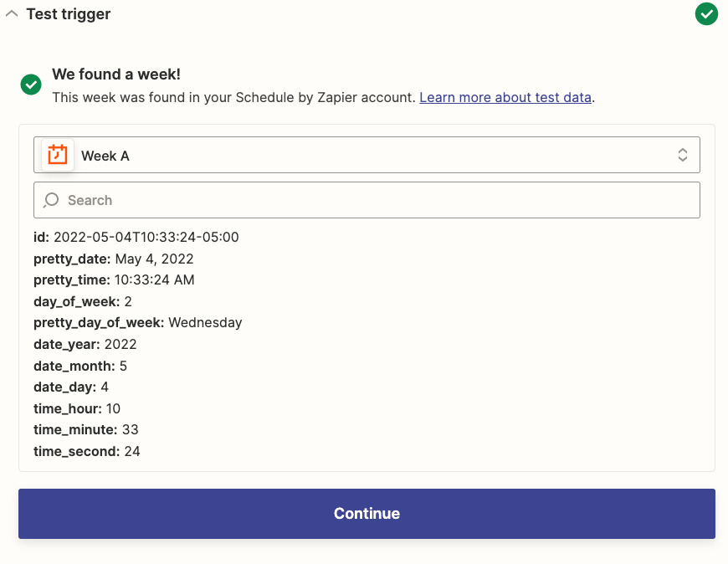The width and height of the screenshot is (728, 564).
Task: Click the We found a week! heading
Action: coord(116,74)
